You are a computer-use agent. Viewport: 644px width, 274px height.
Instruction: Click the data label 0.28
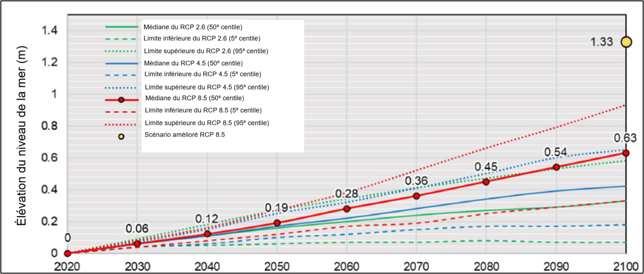(347, 194)
